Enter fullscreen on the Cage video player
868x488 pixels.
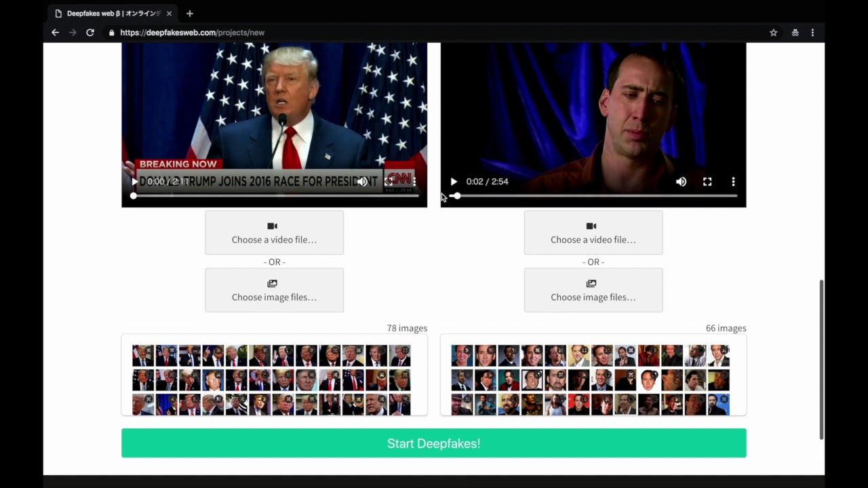pos(707,181)
